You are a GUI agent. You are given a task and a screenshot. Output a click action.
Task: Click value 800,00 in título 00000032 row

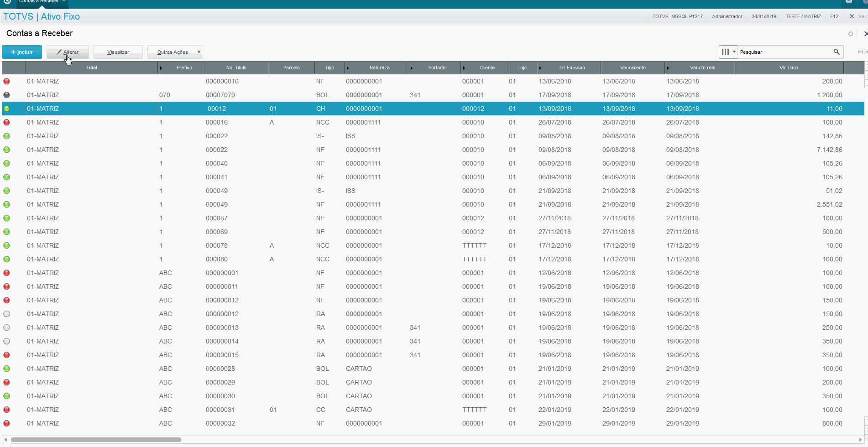pos(832,423)
